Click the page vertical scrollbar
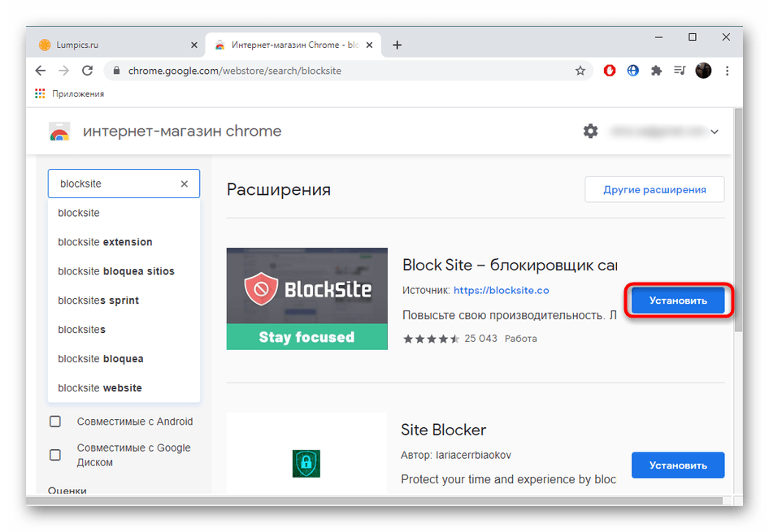Image resolution: width=769 pixels, height=532 pixels. [x=738, y=219]
